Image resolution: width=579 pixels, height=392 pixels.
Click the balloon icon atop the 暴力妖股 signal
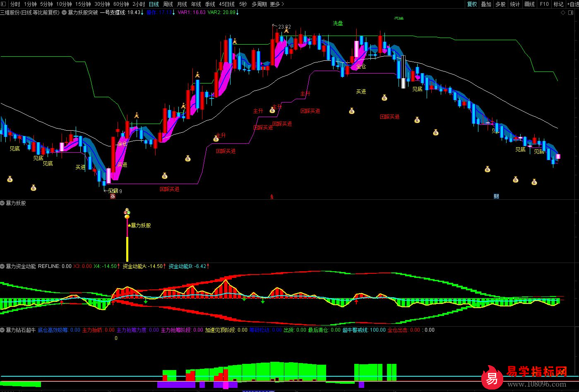pos(127,213)
